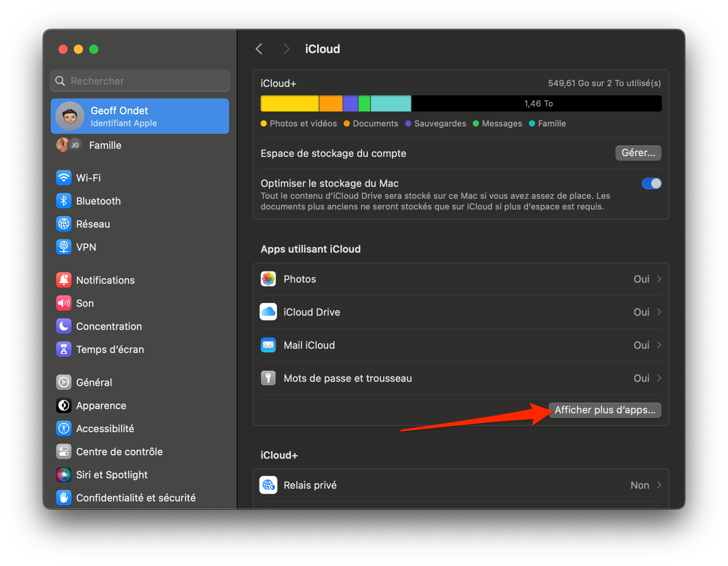Image resolution: width=728 pixels, height=566 pixels.
Task: Expand Mots de passe et trousseau chevron
Action: (659, 378)
